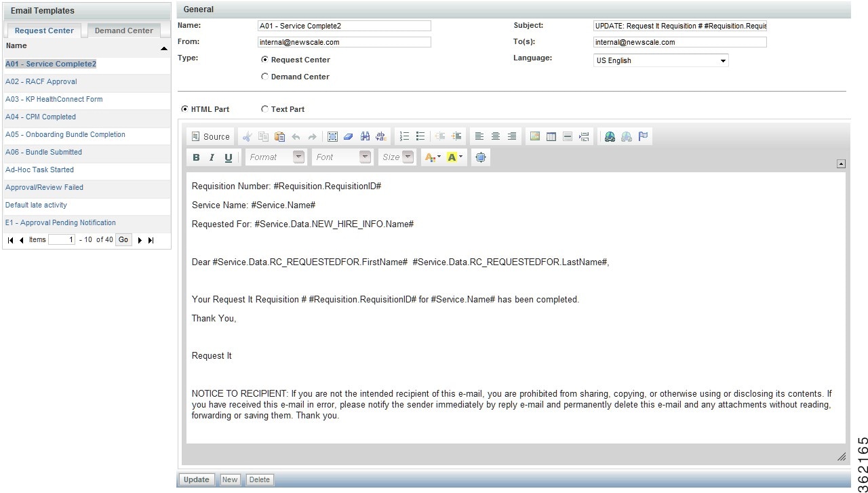Select the E1 - Approval Pending Notification template
Viewport: 868px width, 493px height.
click(x=60, y=222)
